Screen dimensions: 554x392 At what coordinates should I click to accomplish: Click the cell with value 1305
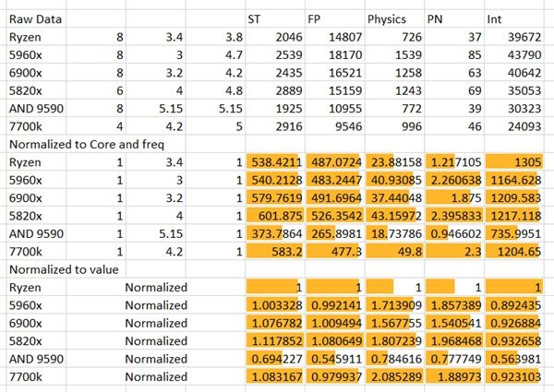(x=514, y=162)
